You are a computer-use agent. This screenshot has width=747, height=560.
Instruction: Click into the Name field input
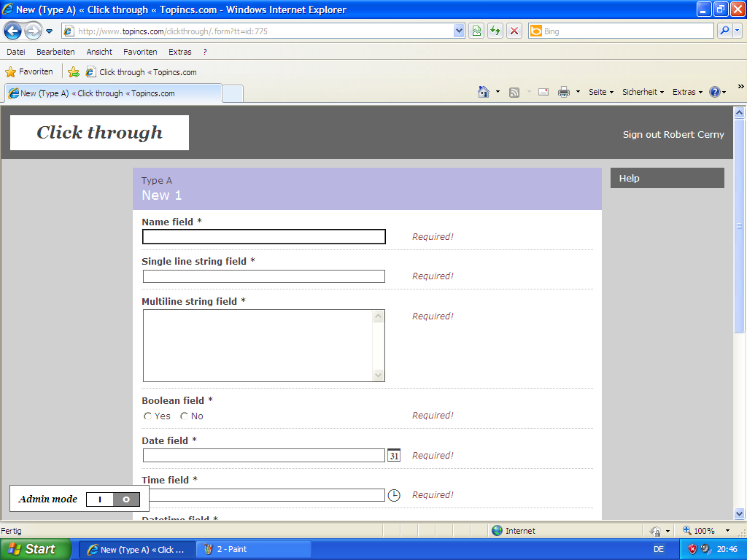coord(263,237)
